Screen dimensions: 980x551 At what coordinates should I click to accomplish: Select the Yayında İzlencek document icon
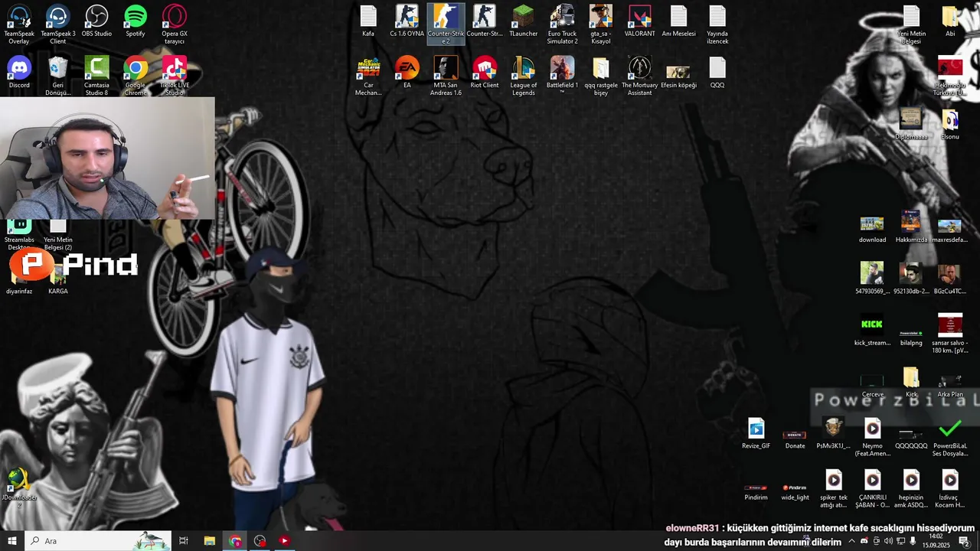(717, 24)
